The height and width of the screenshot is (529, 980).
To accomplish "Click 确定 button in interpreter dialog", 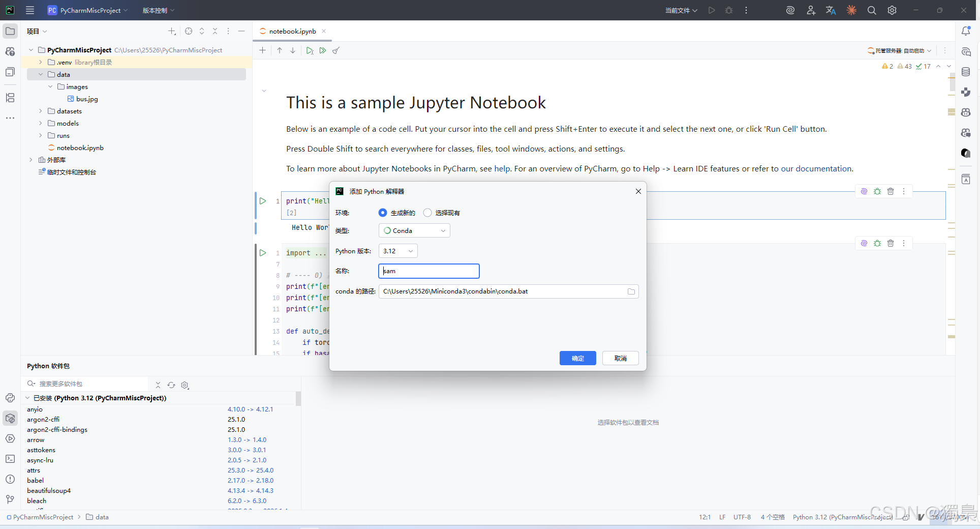I will tap(578, 358).
